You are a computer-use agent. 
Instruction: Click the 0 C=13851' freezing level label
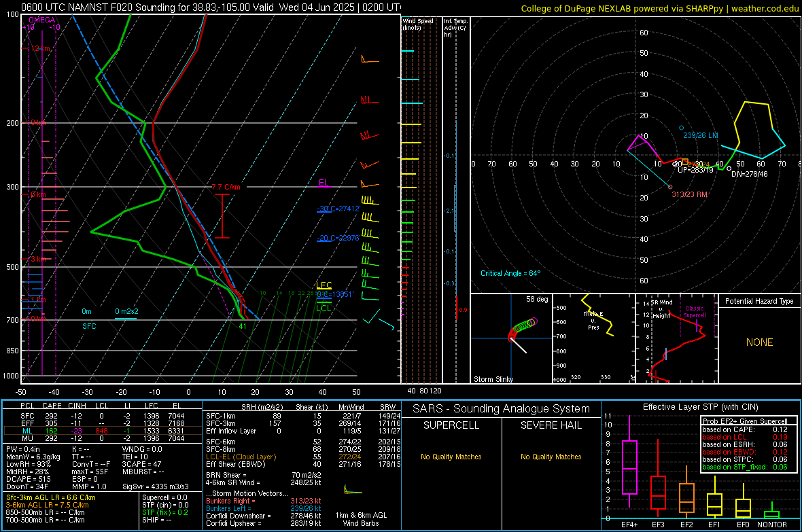335,295
